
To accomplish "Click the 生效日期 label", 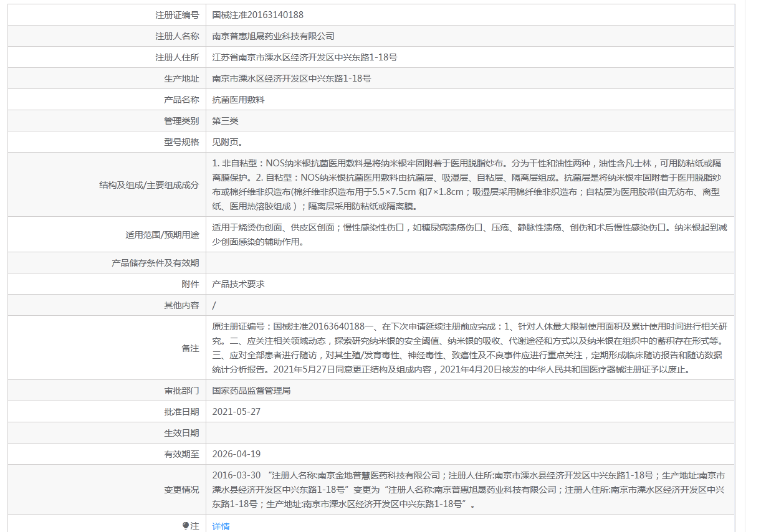I will [181, 433].
